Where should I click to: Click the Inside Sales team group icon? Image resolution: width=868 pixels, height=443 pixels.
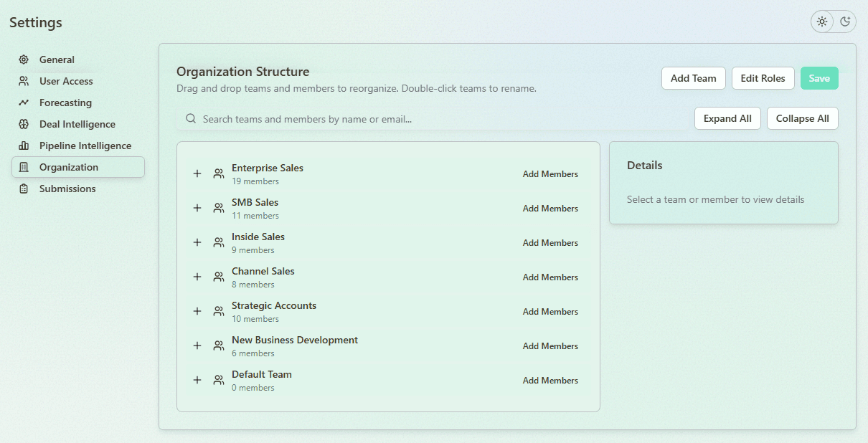tap(219, 242)
